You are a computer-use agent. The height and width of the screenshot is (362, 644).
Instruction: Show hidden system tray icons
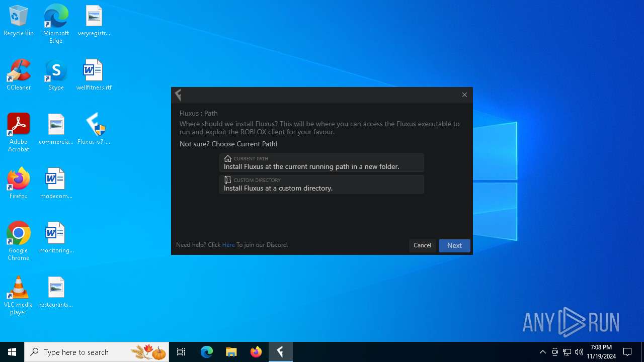click(542, 352)
